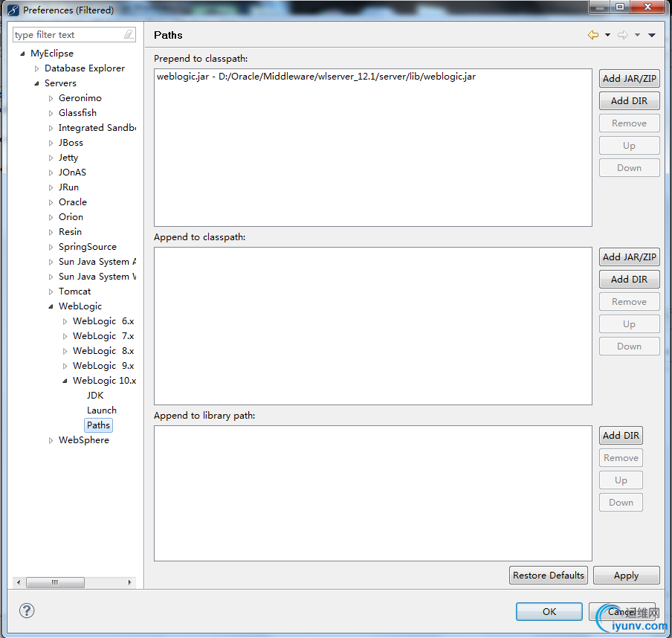Click Down for library path
Image resolution: width=672 pixels, height=638 pixels.
click(x=621, y=502)
